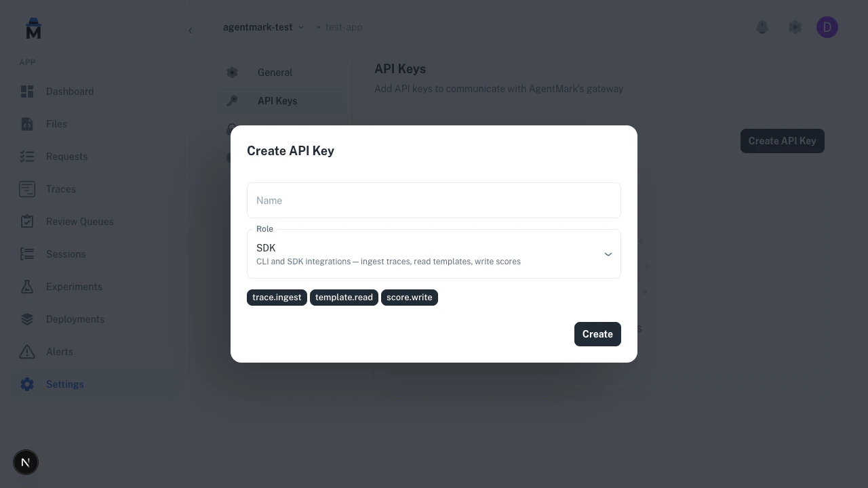Open the Dashboard page from the sidebar
The width and height of the screenshot is (868, 488).
point(27,91)
